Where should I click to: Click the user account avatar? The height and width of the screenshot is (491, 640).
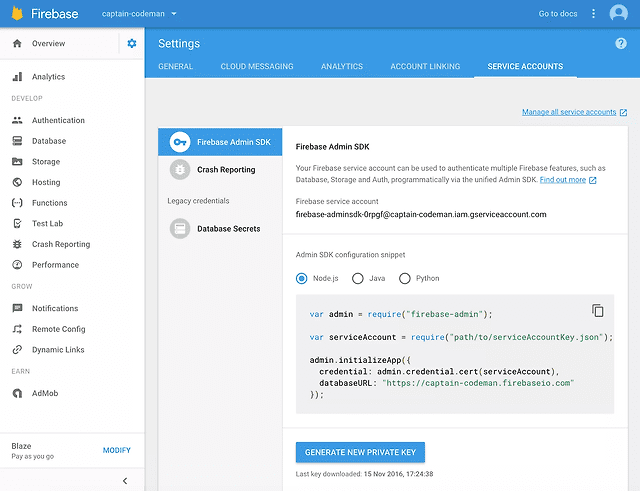(x=620, y=14)
